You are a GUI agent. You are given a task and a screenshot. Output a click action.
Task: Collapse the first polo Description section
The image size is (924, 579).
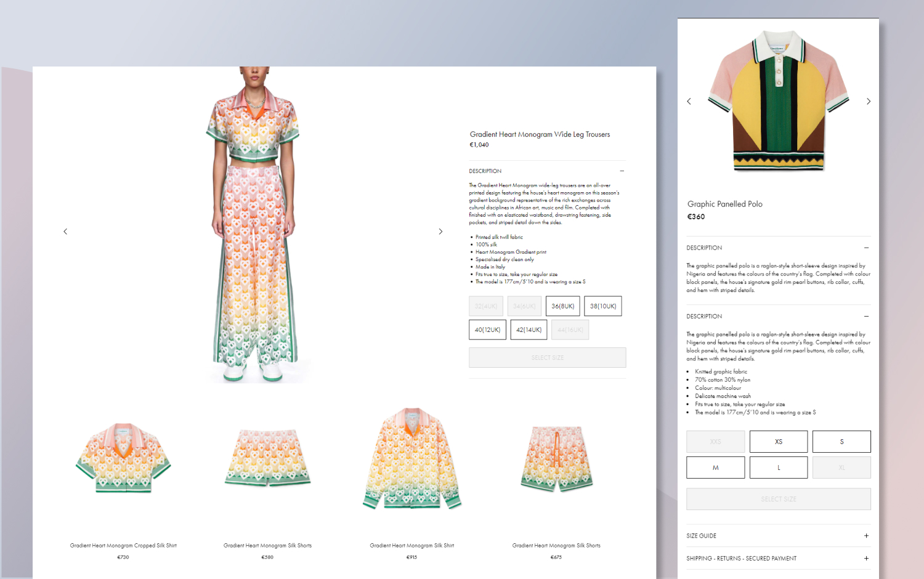click(x=866, y=248)
